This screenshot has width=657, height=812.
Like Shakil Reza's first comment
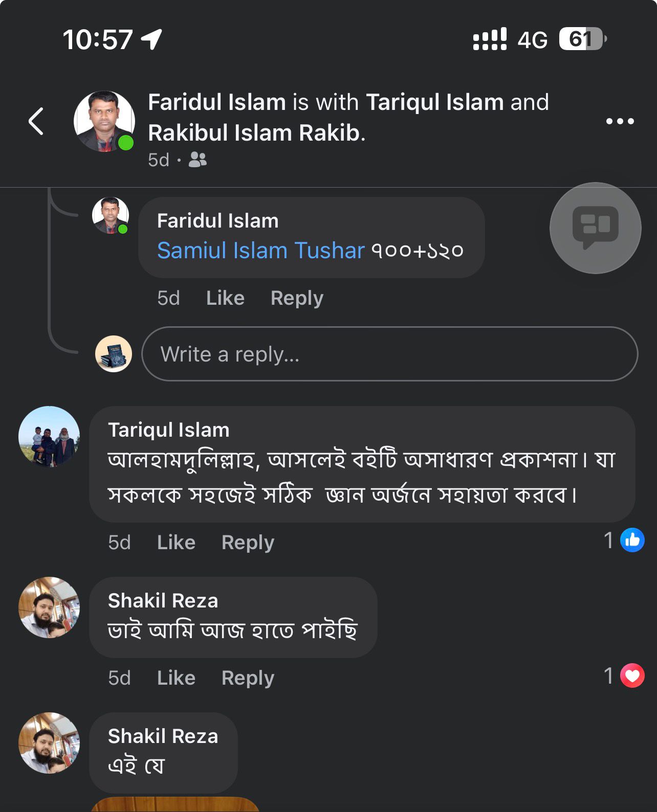click(x=176, y=678)
